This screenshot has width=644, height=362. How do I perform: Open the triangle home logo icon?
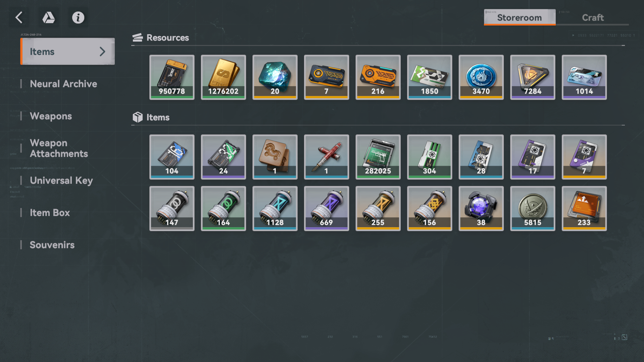tap(49, 17)
